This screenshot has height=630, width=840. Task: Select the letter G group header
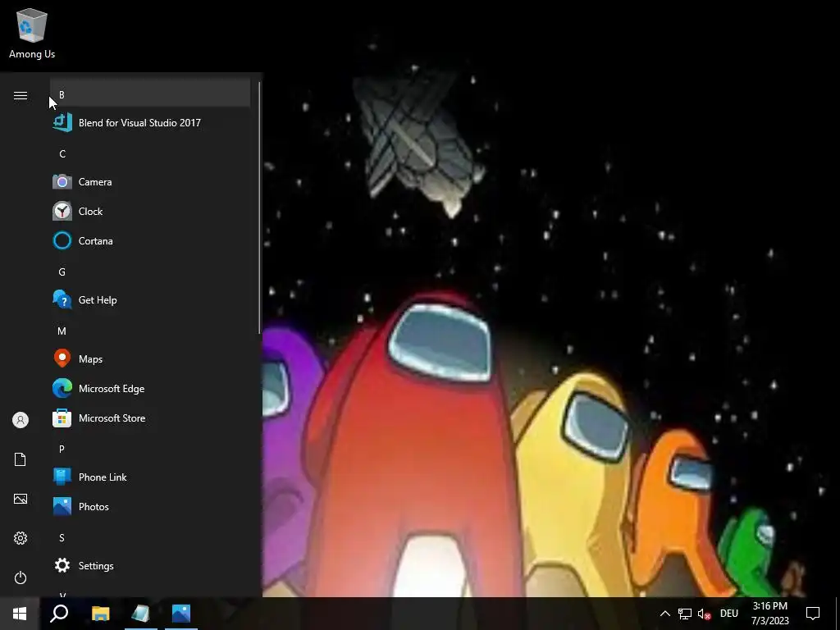62,272
